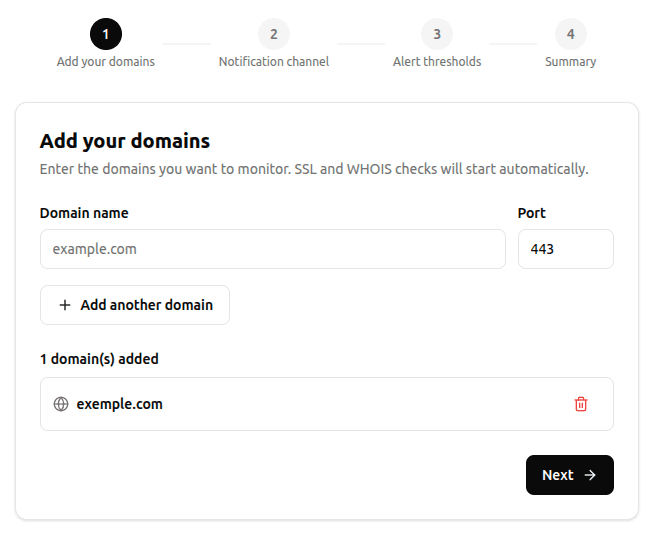
Task: Switch to the Notification channel step label
Action: click(x=274, y=62)
